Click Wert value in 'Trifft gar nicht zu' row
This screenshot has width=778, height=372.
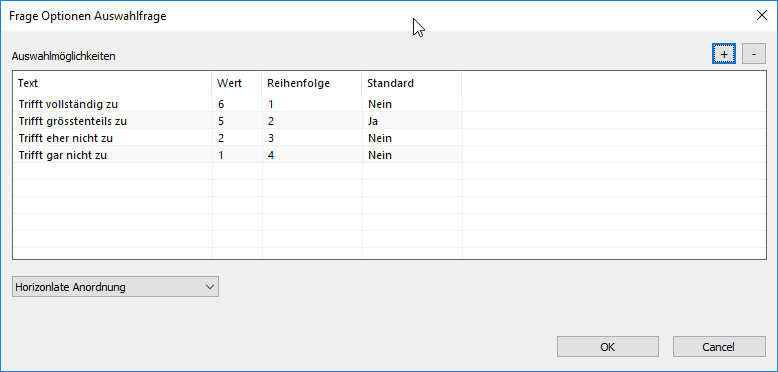tap(237, 155)
